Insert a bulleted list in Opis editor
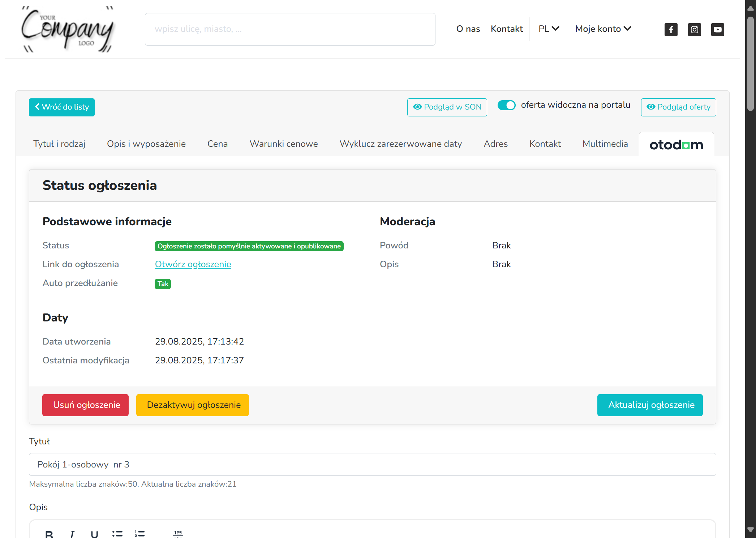Viewport: 756px width, 538px height. click(117, 534)
